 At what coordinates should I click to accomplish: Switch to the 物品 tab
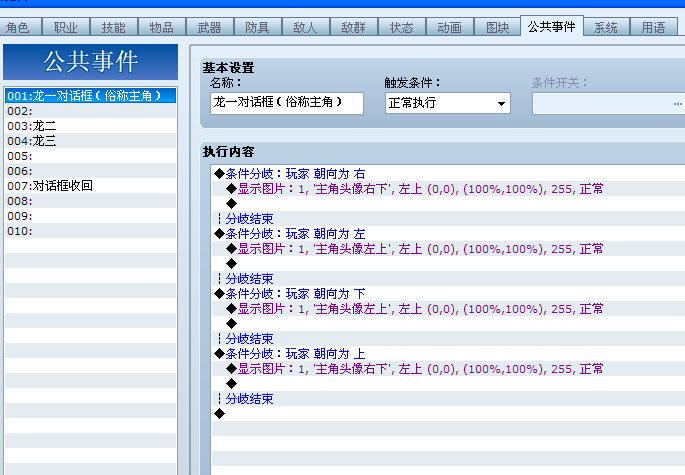pyautogui.click(x=162, y=28)
